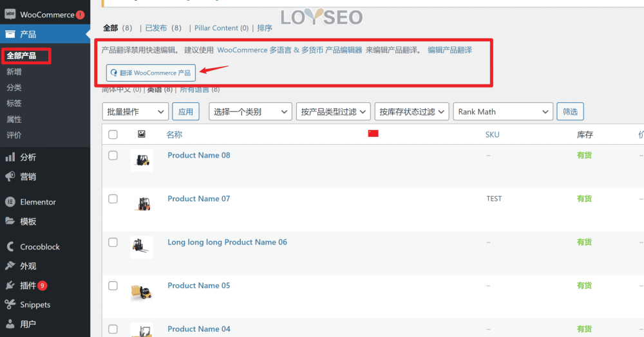644x337 pixels.
Task: Show the 全部 products view
Action: [111, 28]
